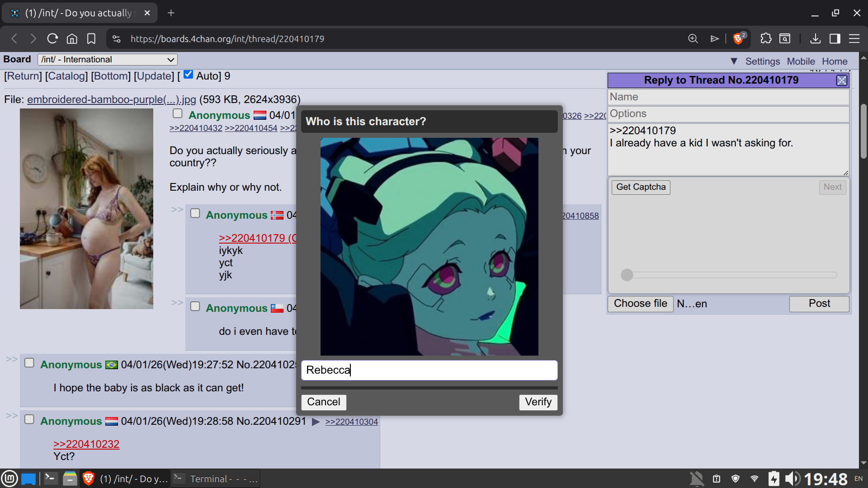Image resolution: width=868 pixels, height=488 pixels.
Task: Click the Get Captcha button
Action: [641, 187]
